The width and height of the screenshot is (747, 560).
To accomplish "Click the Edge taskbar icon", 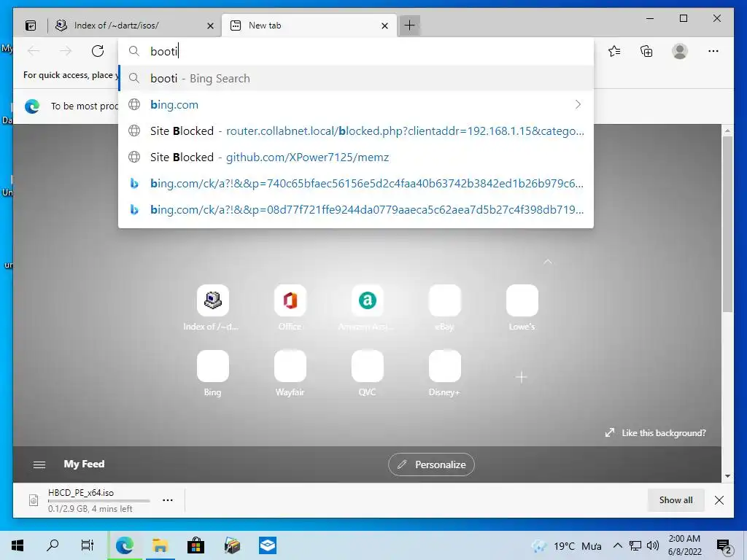I will pyautogui.click(x=125, y=545).
